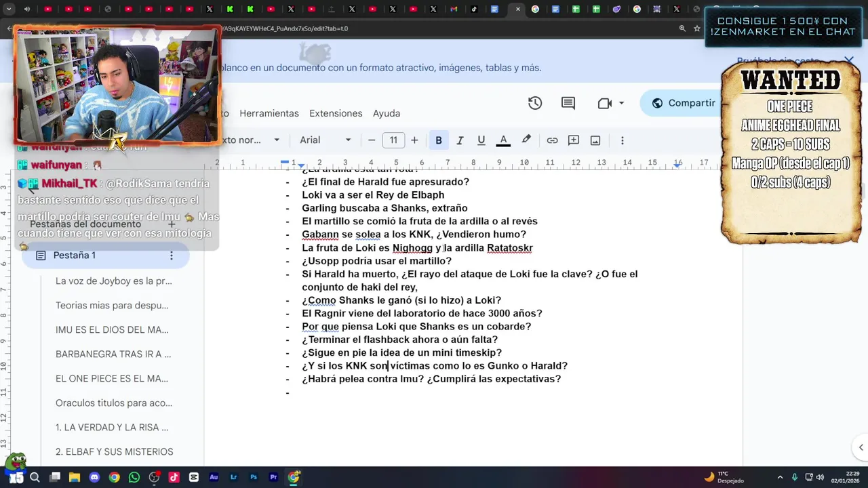Go to outline heading 'Teorias mias para despu...'
The image size is (868, 488).
tap(112, 305)
